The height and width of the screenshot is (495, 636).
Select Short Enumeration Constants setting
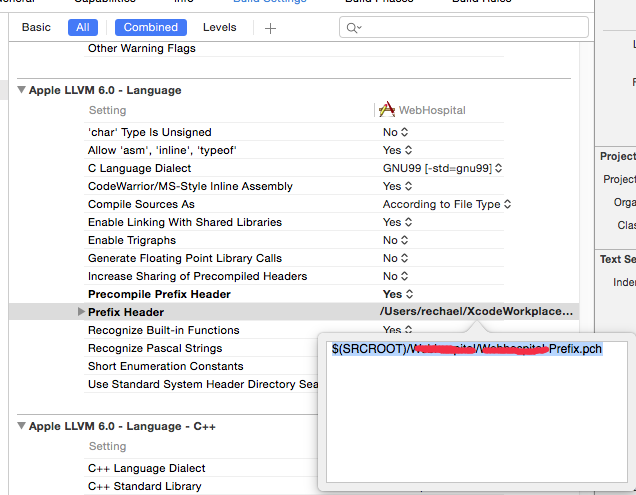[165, 366]
